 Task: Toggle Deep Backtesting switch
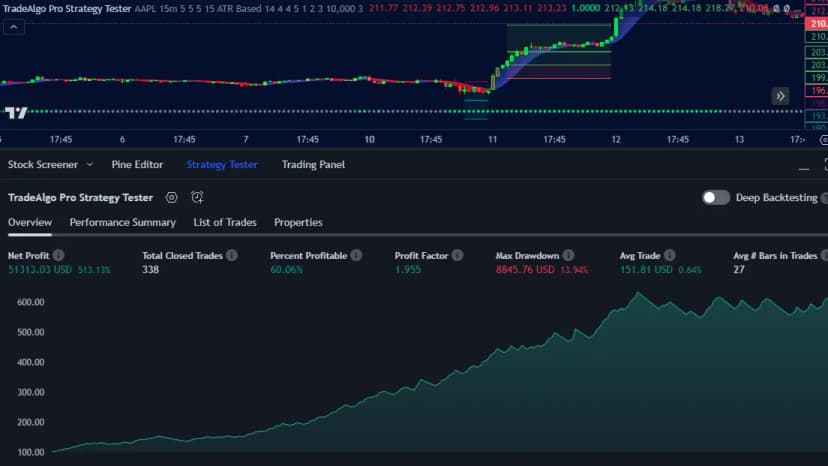[x=716, y=198]
